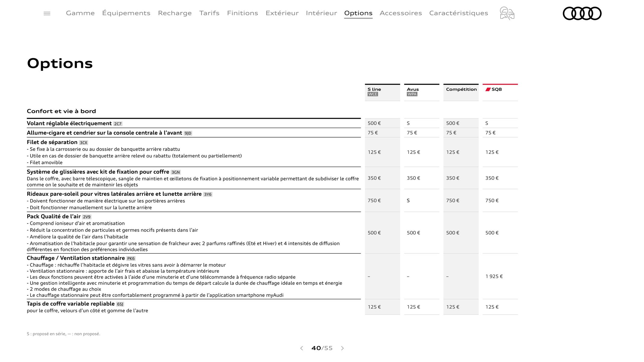Open the Extérieur tab
The width and height of the screenshot is (644, 362).
pos(282,13)
